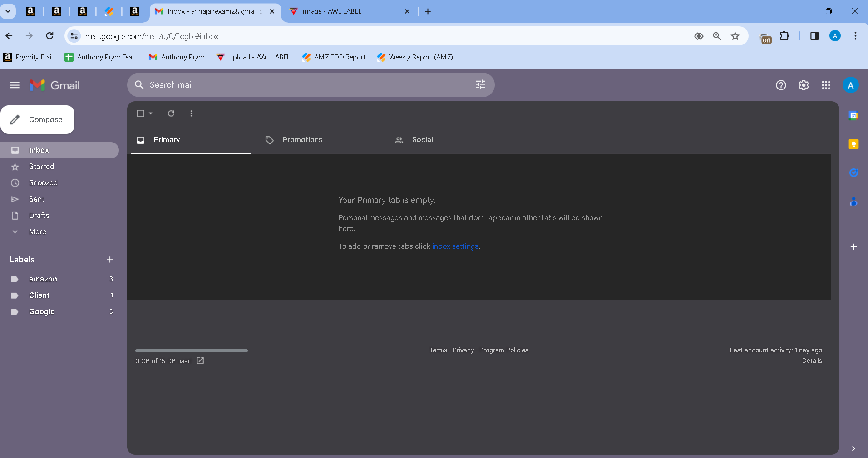
Task: Open AMZ EOD Report bookmark
Action: [334, 57]
